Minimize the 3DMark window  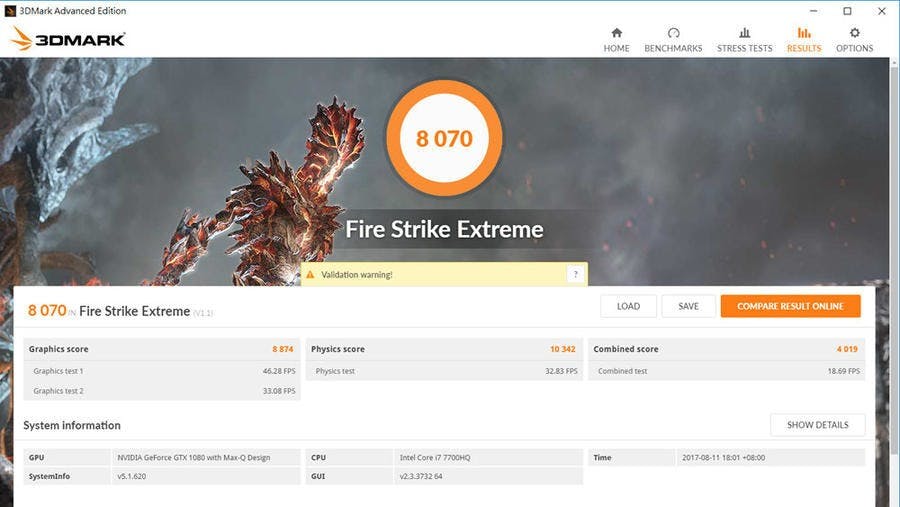coord(816,11)
